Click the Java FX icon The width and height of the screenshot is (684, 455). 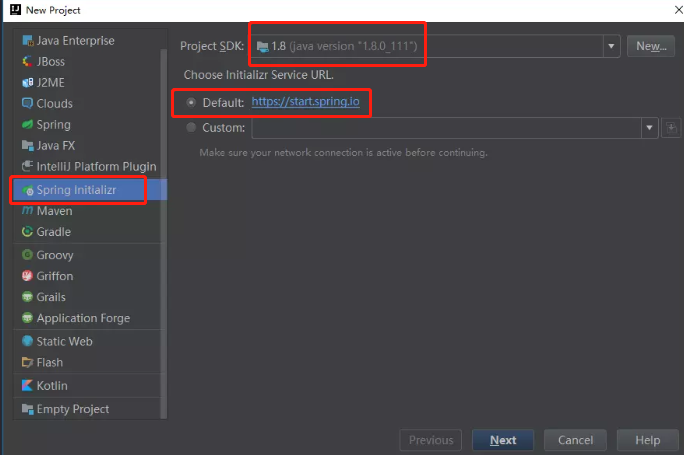pyautogui.click(x=27, y=145)
